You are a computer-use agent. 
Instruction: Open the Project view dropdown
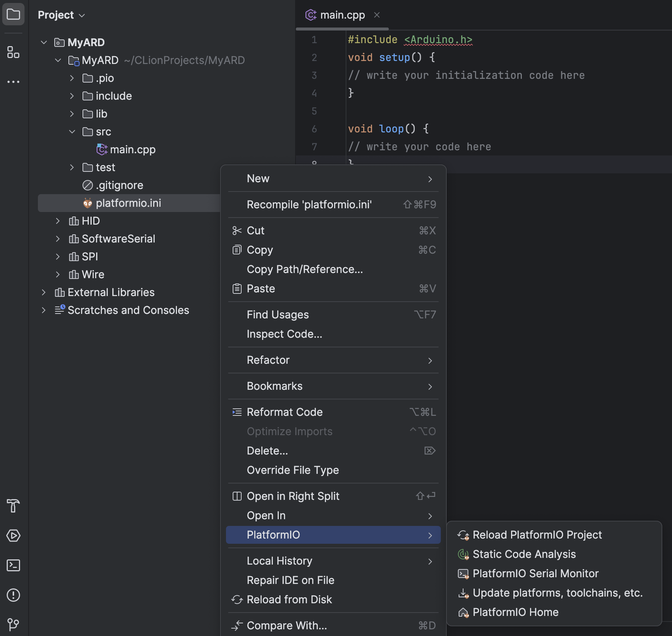81,15
